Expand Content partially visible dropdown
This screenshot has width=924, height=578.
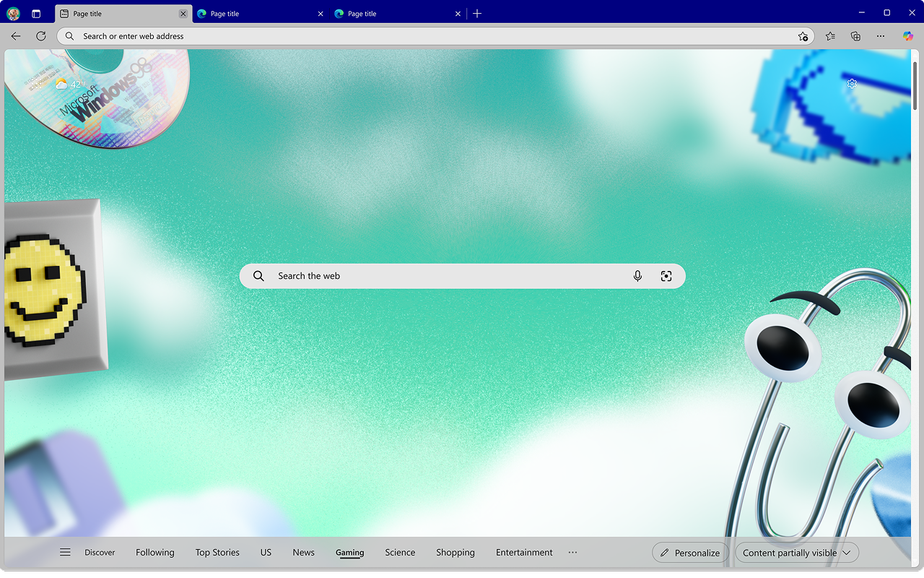[797, 553]
